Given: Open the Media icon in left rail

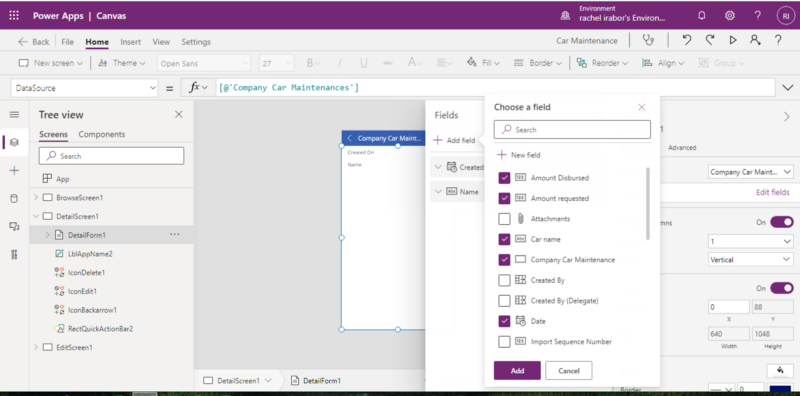Looking at the screenshot, I should 14,227.
